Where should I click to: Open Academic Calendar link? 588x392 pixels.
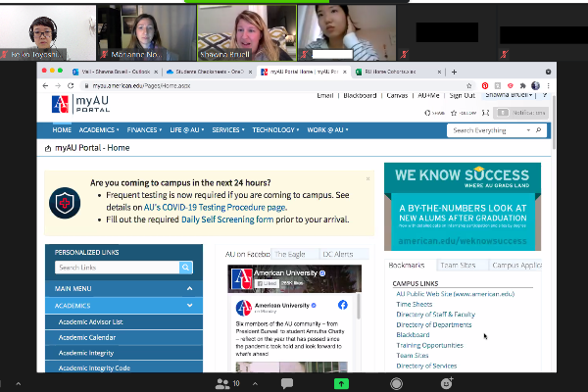point(87,337)
